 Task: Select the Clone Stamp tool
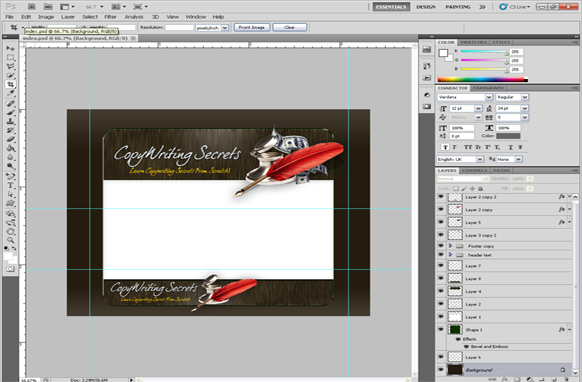[x=10, y=121]
